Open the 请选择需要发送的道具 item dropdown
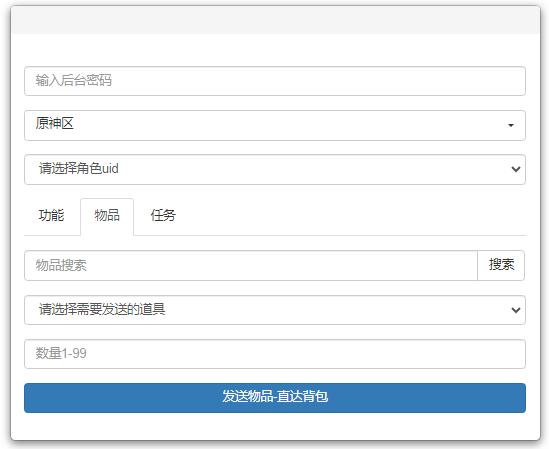 point(275,310)
